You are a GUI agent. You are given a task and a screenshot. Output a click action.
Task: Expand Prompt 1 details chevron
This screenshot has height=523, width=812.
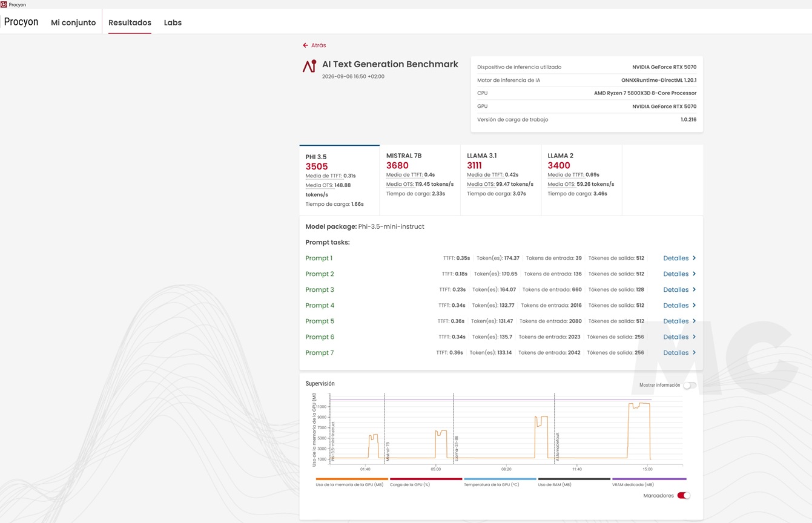point(694,258)
